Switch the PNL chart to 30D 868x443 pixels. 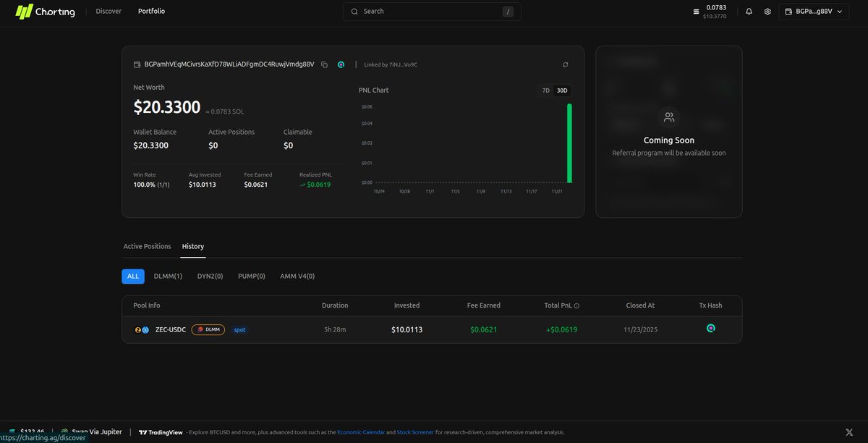point(562,90)
